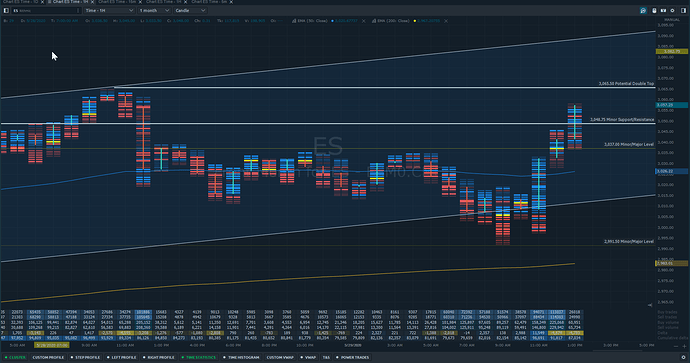Click the mouse mode icon in toolbar
This screenshot has width=690, height=363.
(x=654, y=11)
